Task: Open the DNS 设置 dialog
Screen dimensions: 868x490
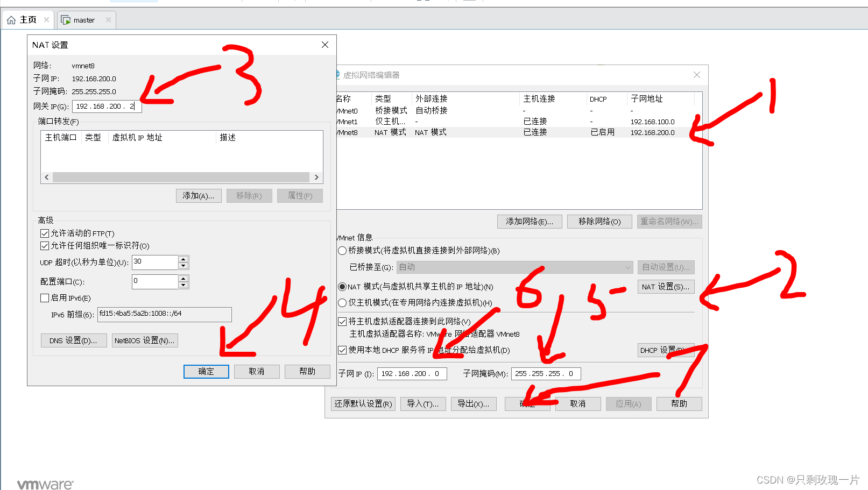Action: point(73,340)
